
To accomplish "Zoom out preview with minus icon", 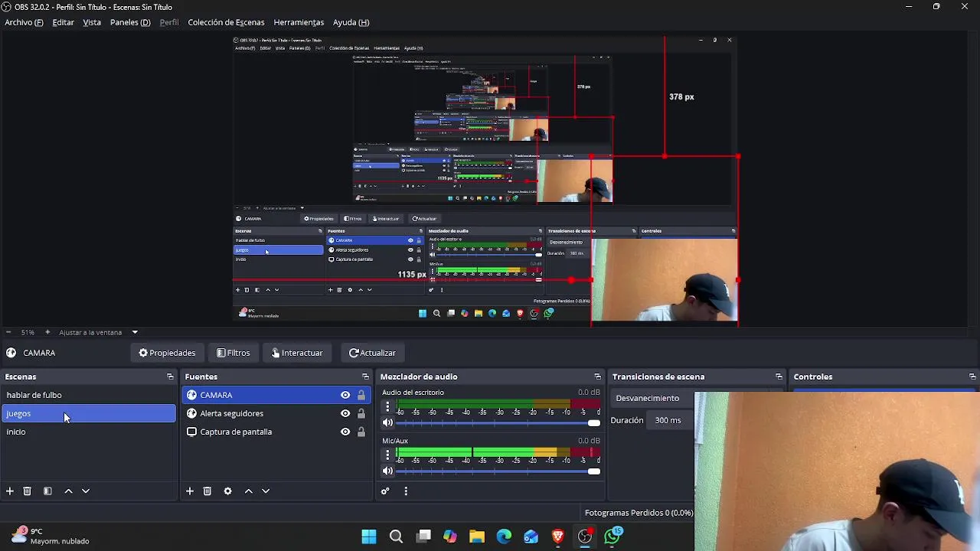I will click(x=8, y=332).
